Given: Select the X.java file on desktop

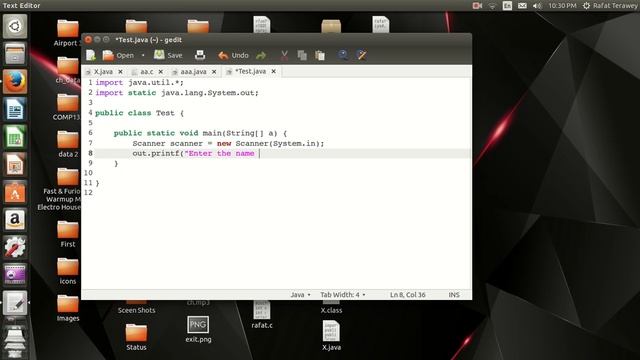Looking at the screenshot, I should pos(331,336).
